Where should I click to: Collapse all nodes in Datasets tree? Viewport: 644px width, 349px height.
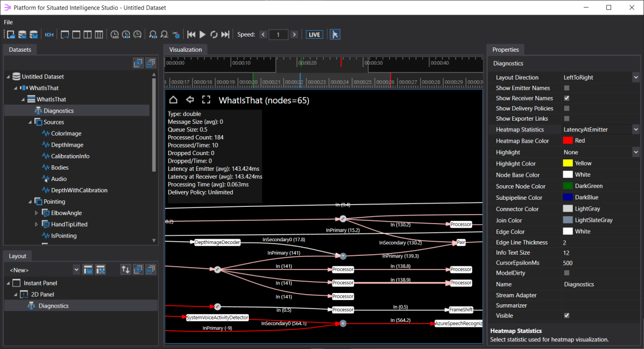click(151, 63)
